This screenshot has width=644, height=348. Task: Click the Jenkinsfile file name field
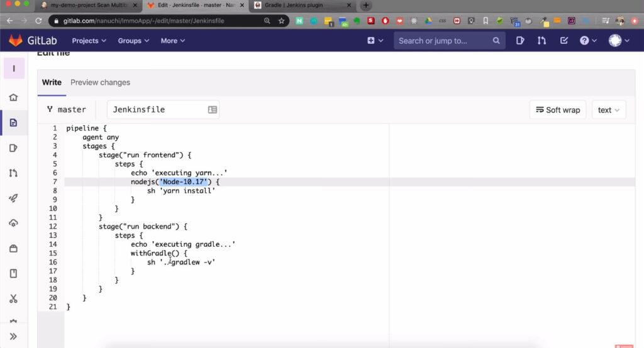(x=163, y=109)
